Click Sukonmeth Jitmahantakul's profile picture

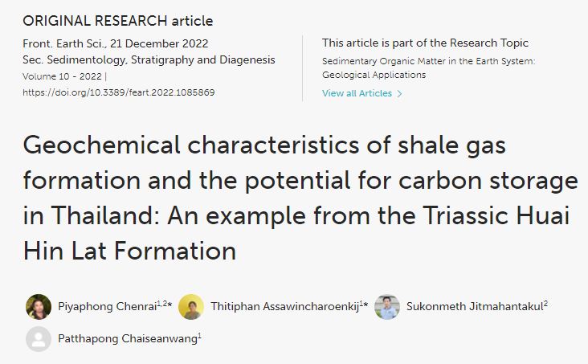click(x=387, y=307)
